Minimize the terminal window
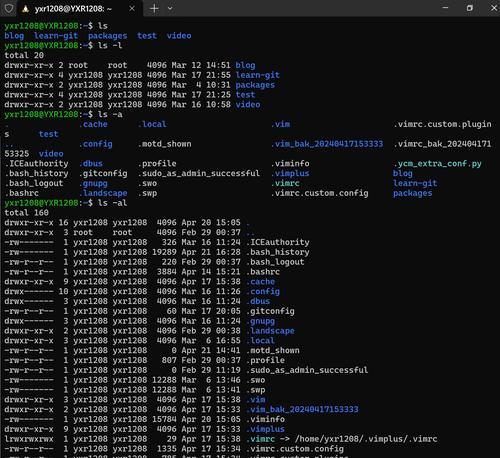The height and width of the screenshot is (458, 500). (x=445, y=8)
